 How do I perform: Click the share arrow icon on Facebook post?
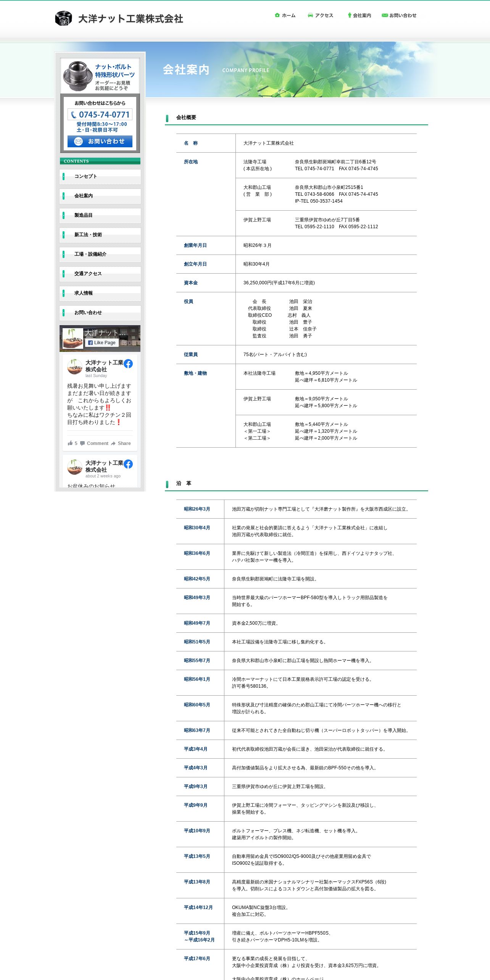pos(113,443)
